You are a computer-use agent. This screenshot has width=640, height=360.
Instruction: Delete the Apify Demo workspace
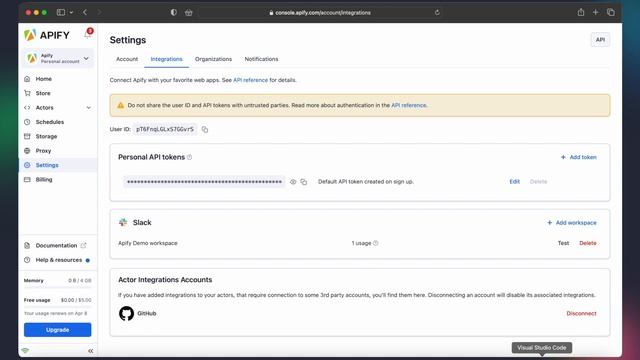(x=588, y=243)
